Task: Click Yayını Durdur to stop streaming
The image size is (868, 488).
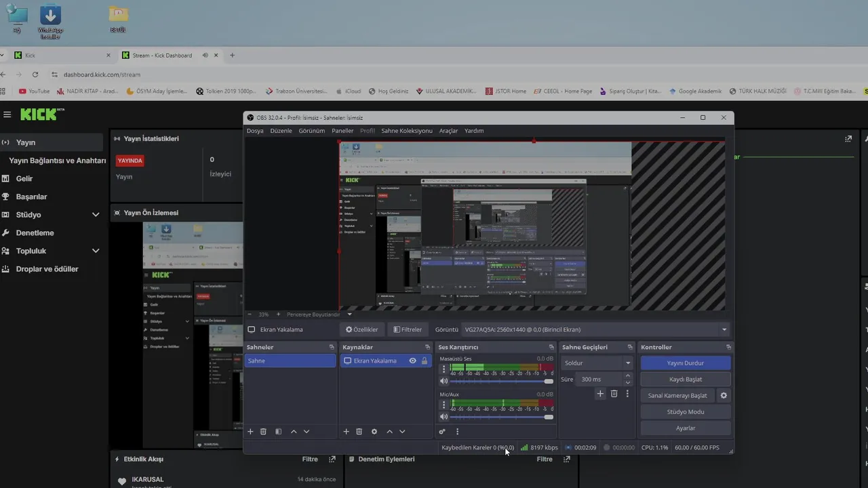Action: (686, 363)
